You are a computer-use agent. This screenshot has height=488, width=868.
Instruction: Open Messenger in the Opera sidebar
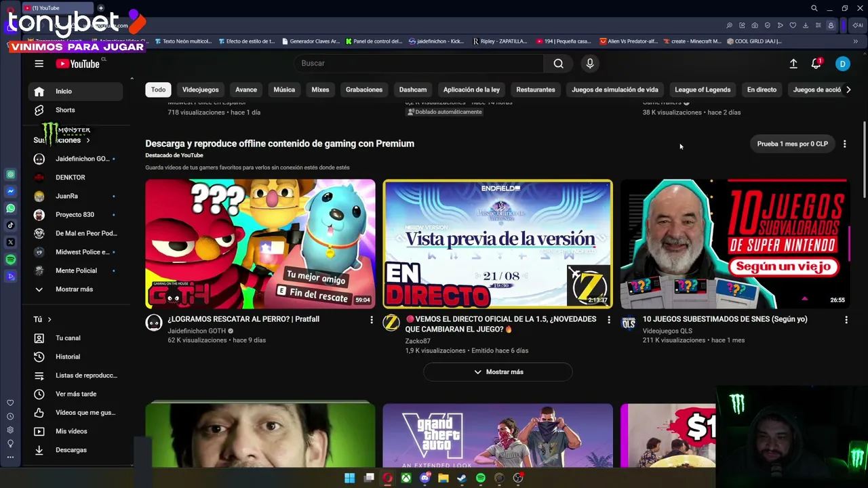[x=10, y=192]
